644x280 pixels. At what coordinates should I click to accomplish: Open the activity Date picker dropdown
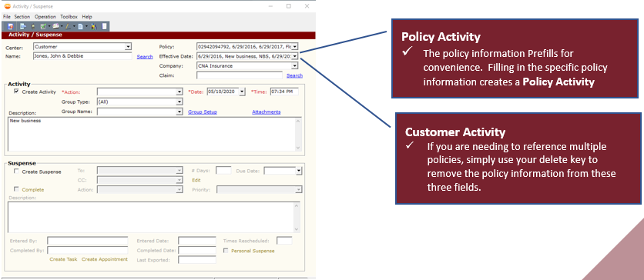pyautogui.click(x=242, y=92)
